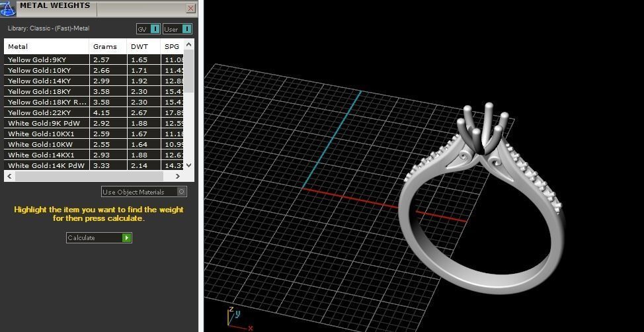Click the green arrow on Calculate
The width and height of the screenshot is (644, 332).
(x=126, y=237)
